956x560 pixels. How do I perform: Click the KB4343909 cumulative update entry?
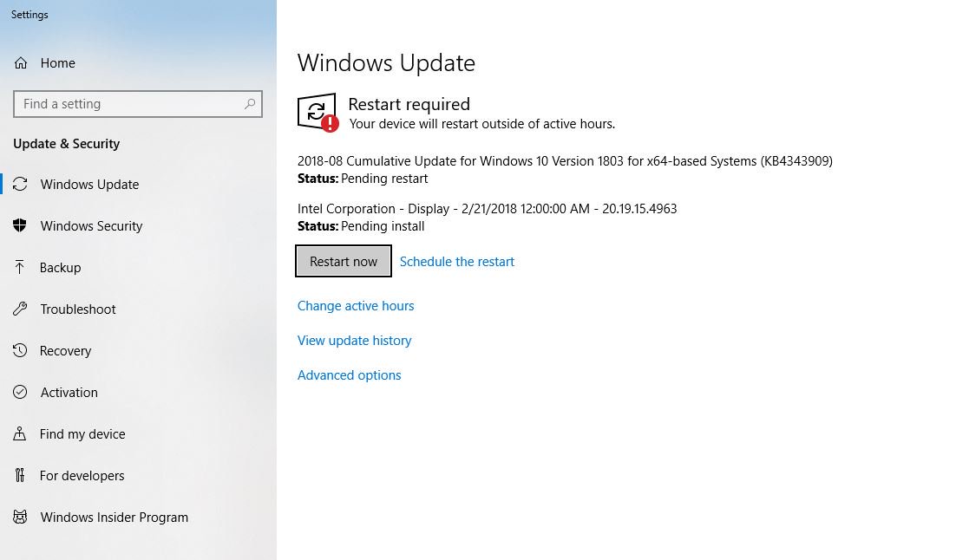(565, 161)
